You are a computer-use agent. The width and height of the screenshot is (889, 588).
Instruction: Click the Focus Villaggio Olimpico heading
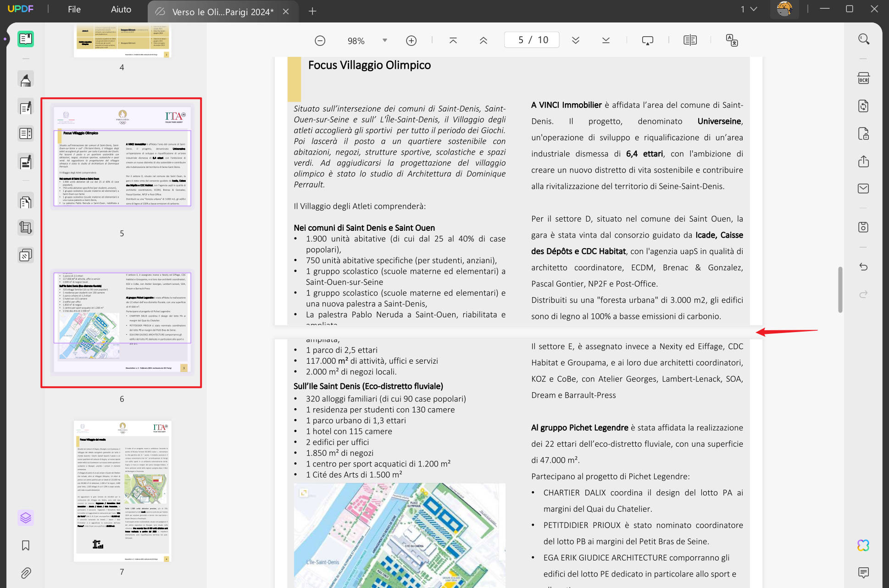(x=369, y=65)
